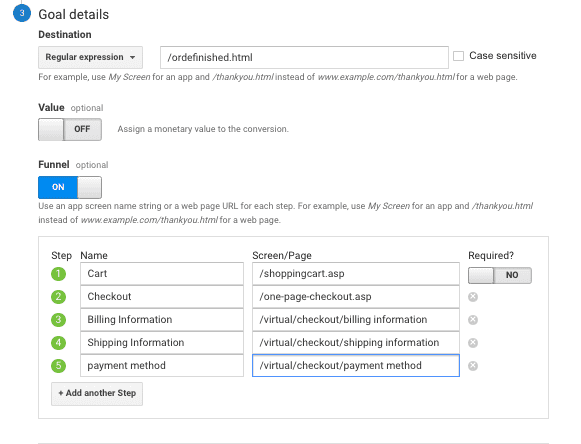581x444 pixels.
Task: Click the Name column header
Action: point(94,256)
